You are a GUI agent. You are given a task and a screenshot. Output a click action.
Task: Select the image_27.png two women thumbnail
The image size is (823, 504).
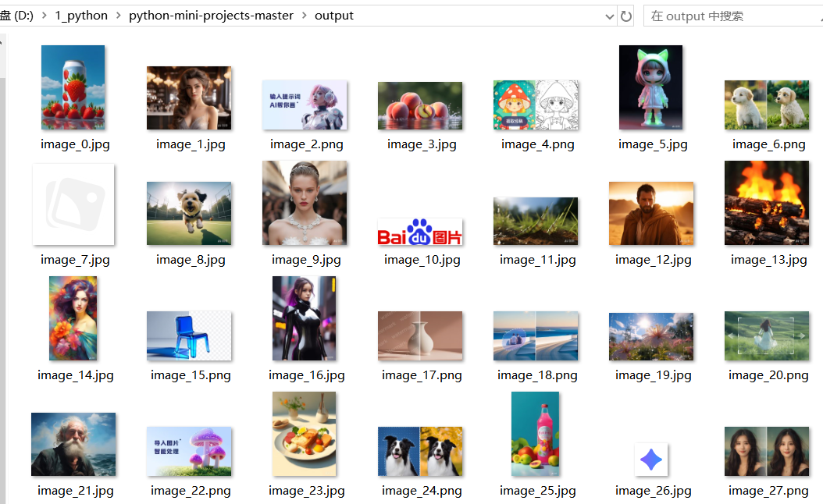tap(767, 452)
